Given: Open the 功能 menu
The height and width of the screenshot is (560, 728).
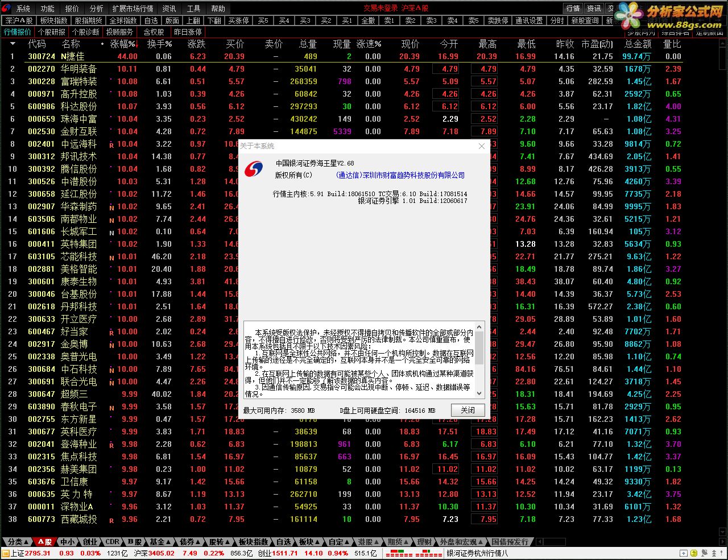Looking at the screenshot, I should point(48,9).
